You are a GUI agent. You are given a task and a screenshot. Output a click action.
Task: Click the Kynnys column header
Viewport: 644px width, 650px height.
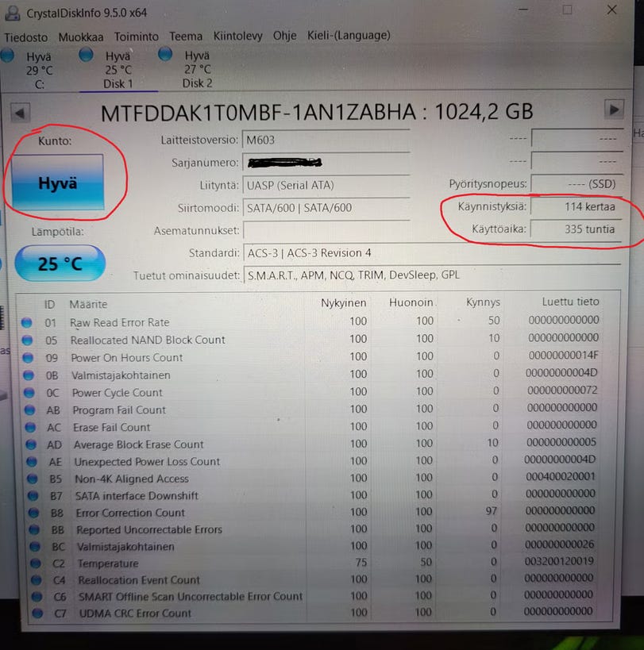coord(483,302)
